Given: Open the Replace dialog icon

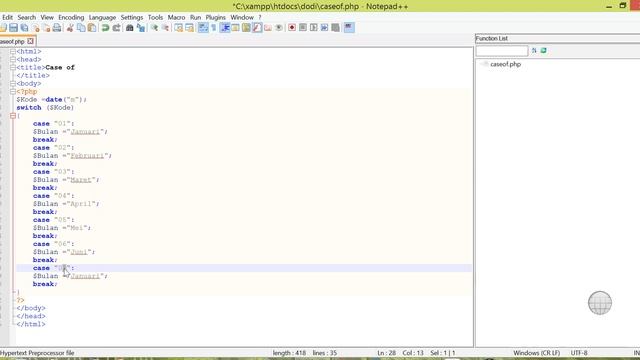Looking at the screenshot, I should tap(140, 28).
